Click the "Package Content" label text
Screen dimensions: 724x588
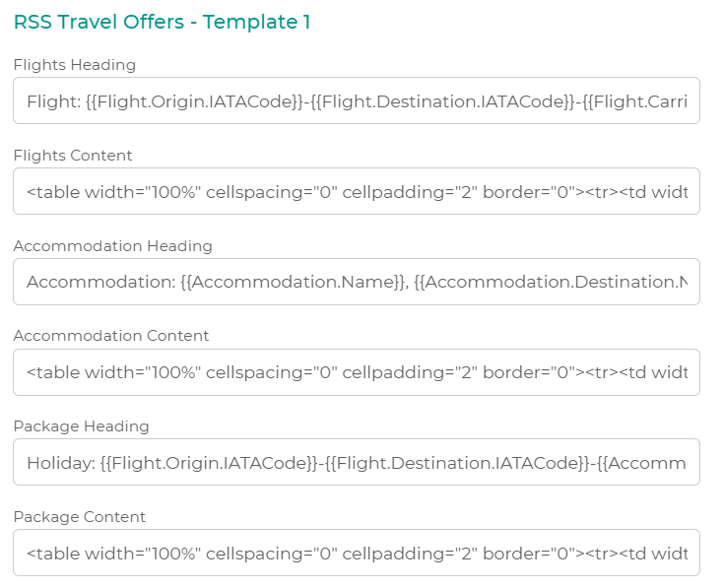pos(79,517)
